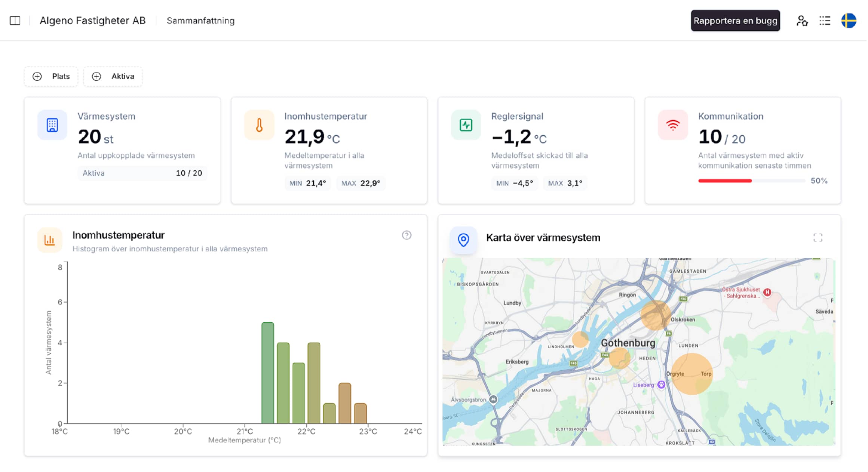Expand the map to fullscreen

pyautogui.click(x=818, y=238)
